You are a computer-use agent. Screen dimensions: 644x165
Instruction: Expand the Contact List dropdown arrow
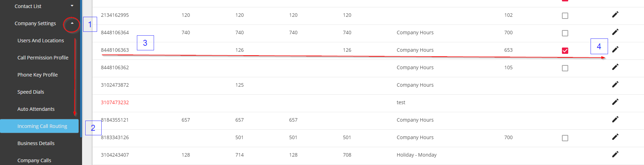[x=72, y=6]
